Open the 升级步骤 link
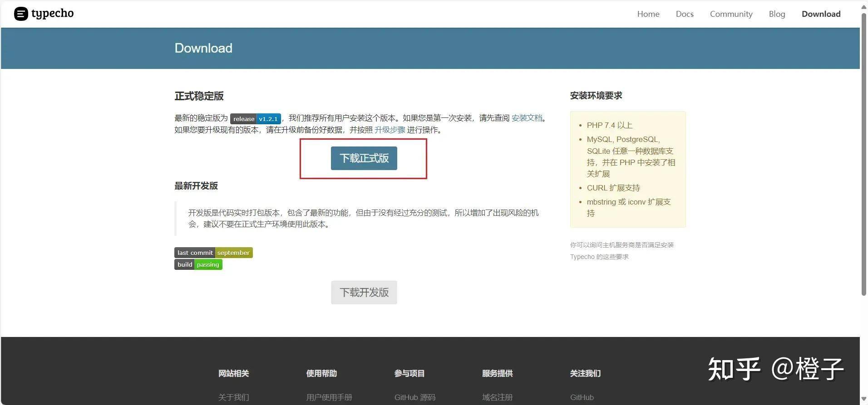The width and height of the screenshot is (868, 405). (390, 130)
